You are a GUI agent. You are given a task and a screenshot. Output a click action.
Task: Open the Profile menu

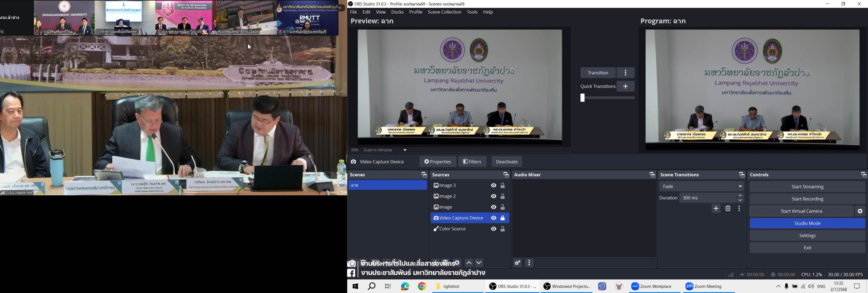click(416, 12)
